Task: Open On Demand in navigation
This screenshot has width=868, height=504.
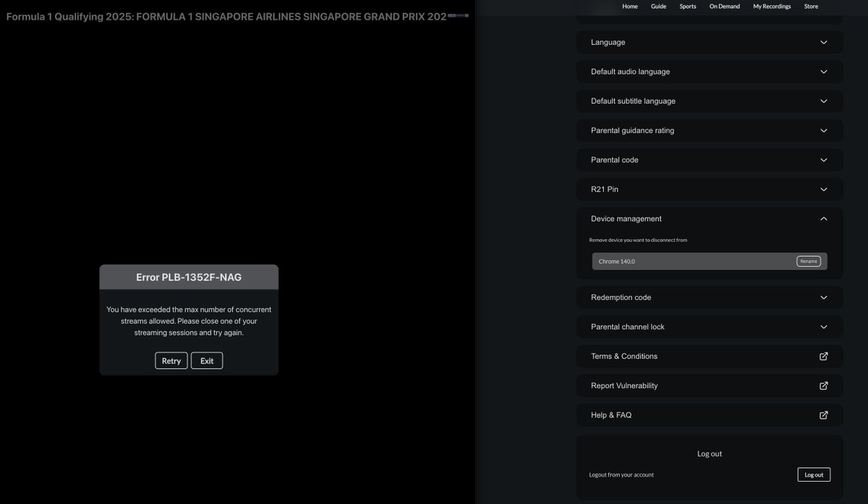Action: (x=724, y=6)
